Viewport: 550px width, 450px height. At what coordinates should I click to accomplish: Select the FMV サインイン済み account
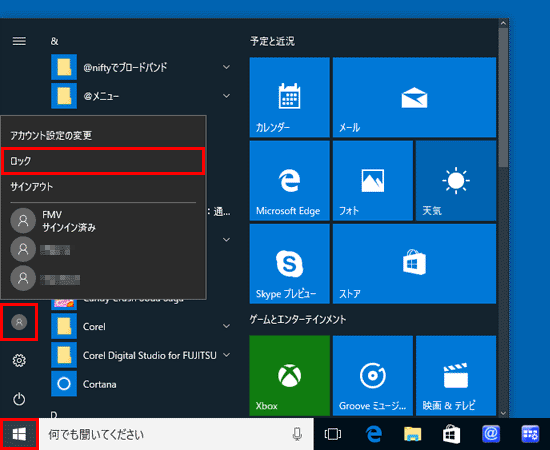coord(103,221)
